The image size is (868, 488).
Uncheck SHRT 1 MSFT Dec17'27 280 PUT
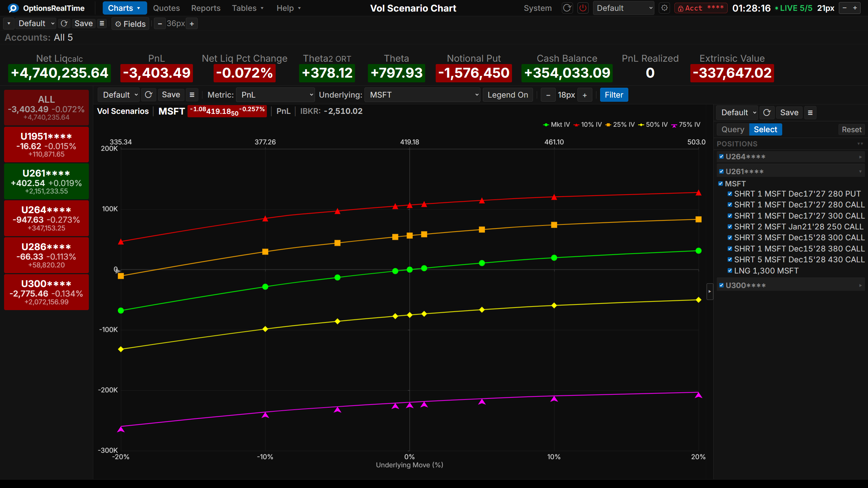click(x=730, y=194)
